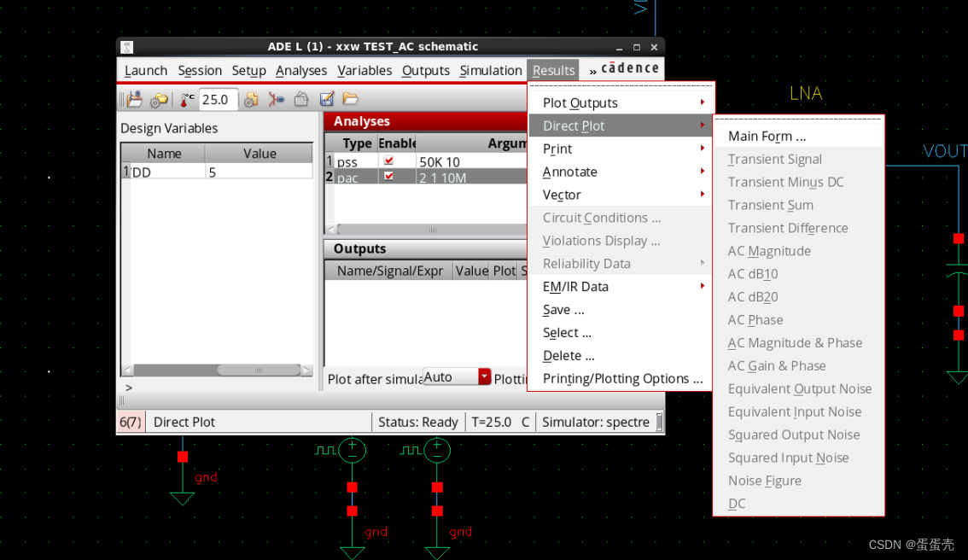Toggle the pss analysis Enable checkbox
The height and width of the screenshot is (560, 968).
tap(388, 160)
